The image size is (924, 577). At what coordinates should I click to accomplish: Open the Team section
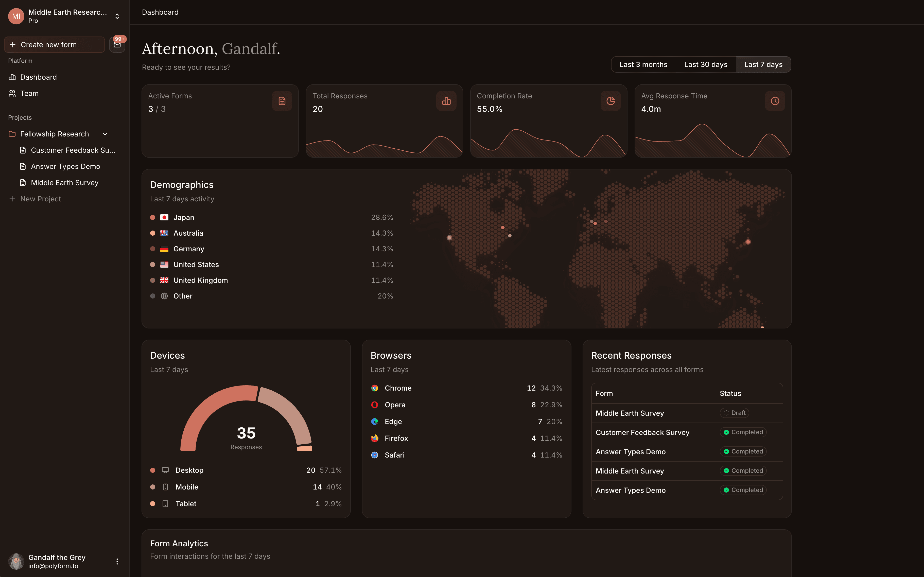[x=29, y=93]
